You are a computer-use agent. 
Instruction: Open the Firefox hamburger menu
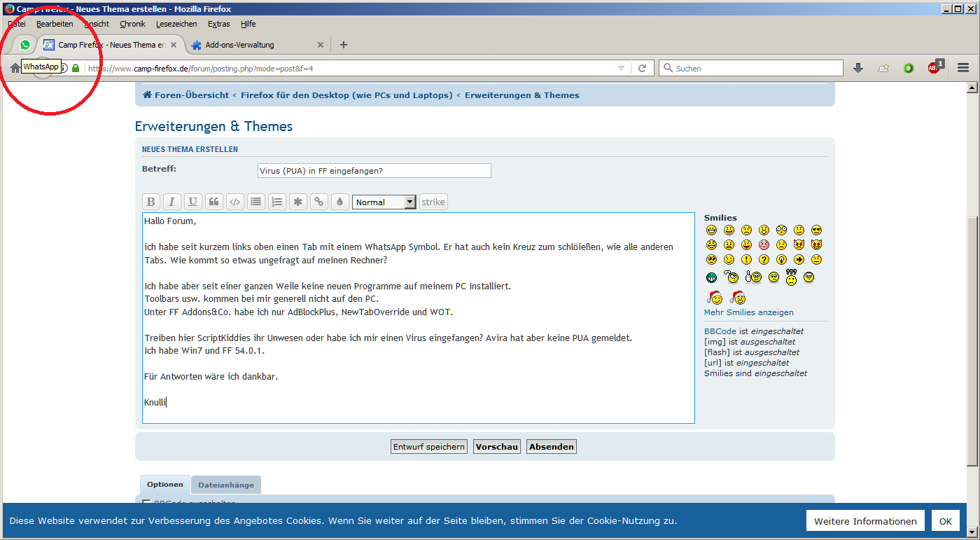963,68
